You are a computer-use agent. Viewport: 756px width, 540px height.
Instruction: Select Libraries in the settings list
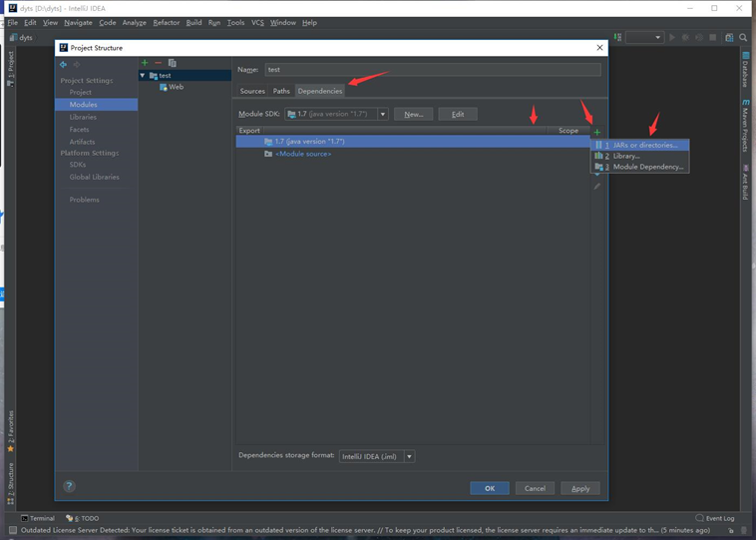(83, 117)
